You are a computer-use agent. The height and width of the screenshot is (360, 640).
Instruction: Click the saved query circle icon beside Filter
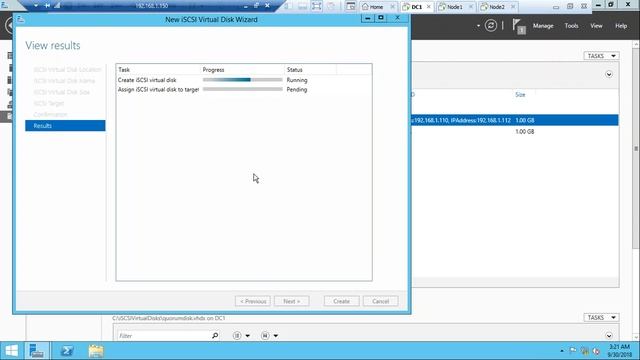click(265, 336)
